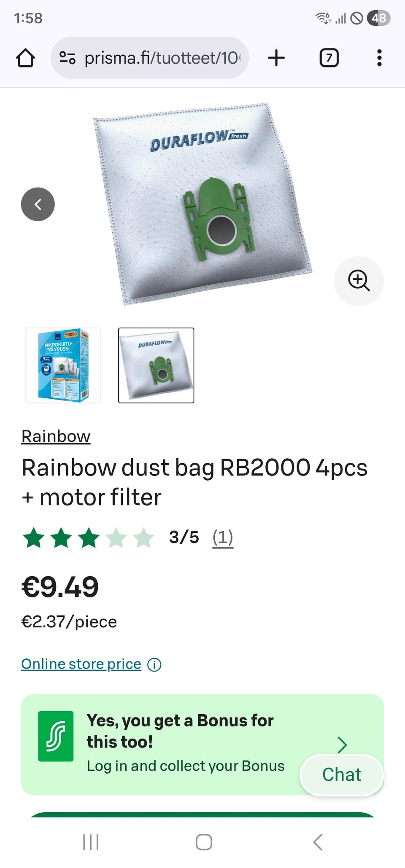The width and height of the screenshot is (405, 868).
Task: Tap Android back navigation button
Action: pos(318,842)
